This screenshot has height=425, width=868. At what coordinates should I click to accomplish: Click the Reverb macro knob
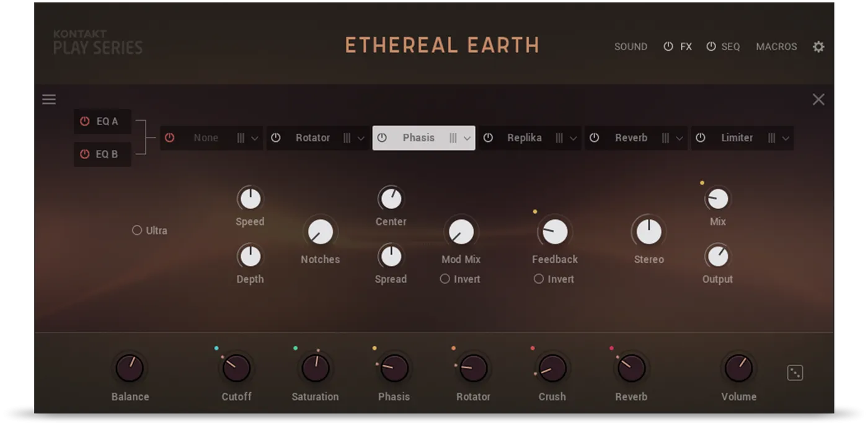point(631,368)
